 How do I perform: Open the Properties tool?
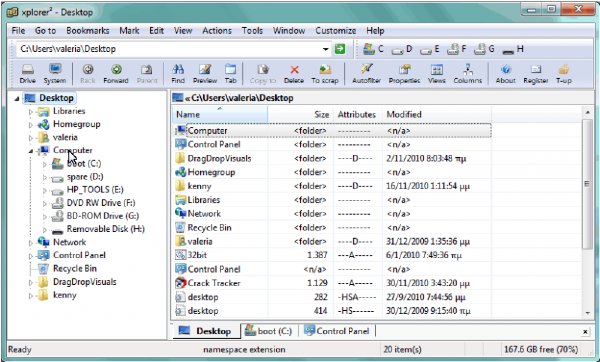click(404, 73)
